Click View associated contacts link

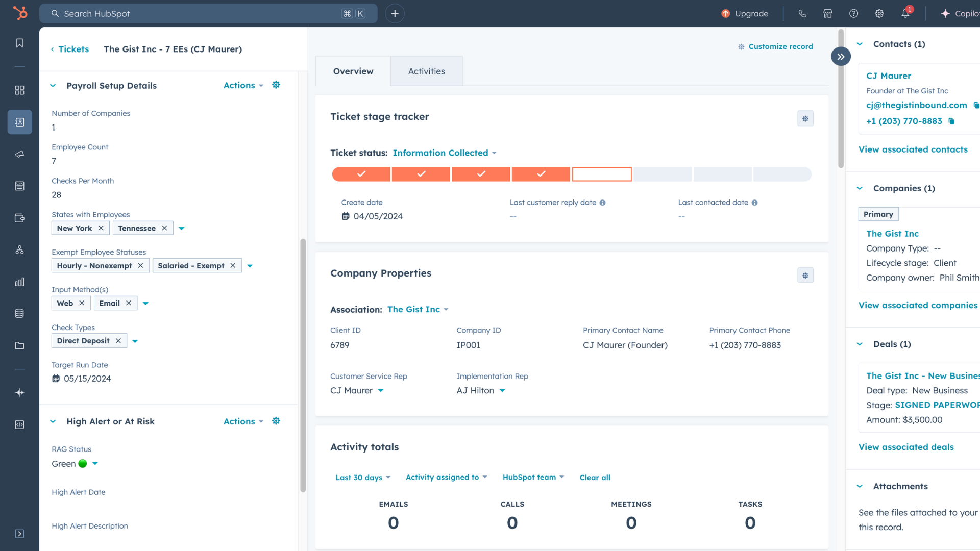pos(913,149)
